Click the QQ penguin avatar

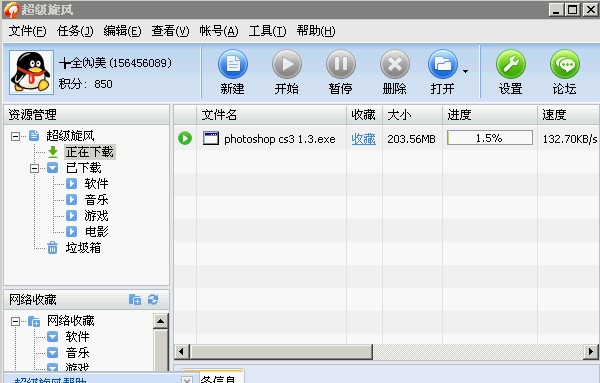(x=31, y=72)
